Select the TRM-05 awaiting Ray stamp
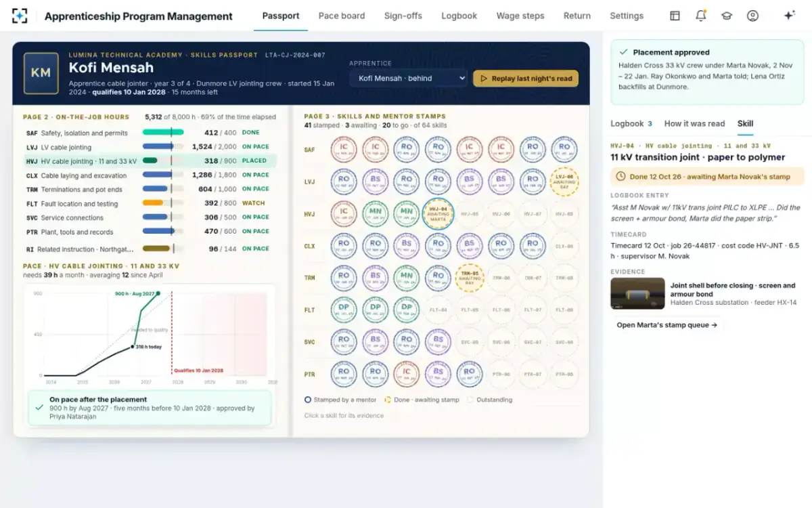The height and width of the screenshot is (508, 812). [470, 278]
